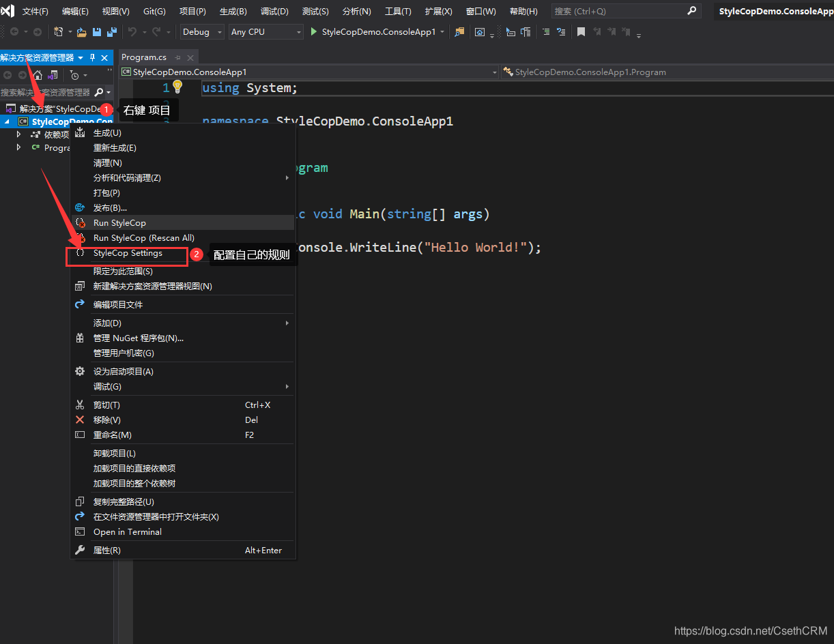Open the startup project dropdown arrow beside ConsoleApp1

(442, 32)
